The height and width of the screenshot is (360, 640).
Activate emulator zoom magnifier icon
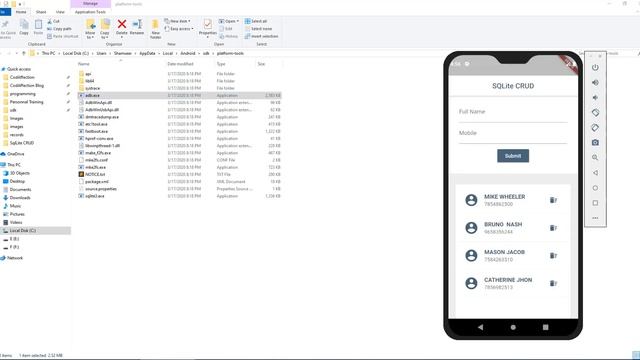click(x=595, y=158)
